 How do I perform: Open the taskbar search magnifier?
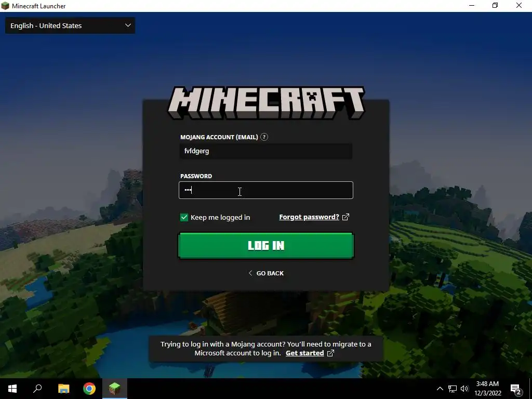coord(37,389)
